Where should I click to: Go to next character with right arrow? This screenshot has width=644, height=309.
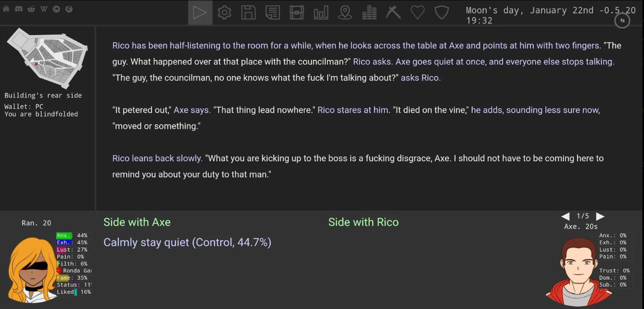pyautogui.click(x=600, y=216)
